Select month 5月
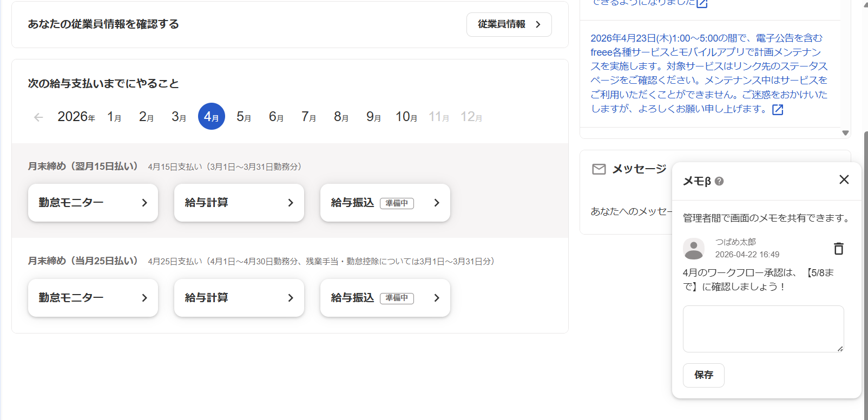The height and width of the screenshot is (420, 868). tap(244, 117)
